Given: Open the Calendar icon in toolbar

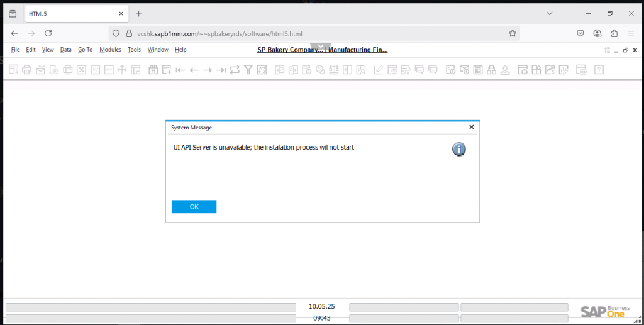Looking at the screenshot, I should (478, 70).
